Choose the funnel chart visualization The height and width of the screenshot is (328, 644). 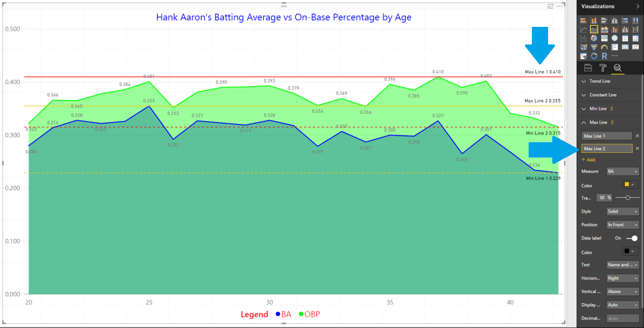(x=593, y=47)
